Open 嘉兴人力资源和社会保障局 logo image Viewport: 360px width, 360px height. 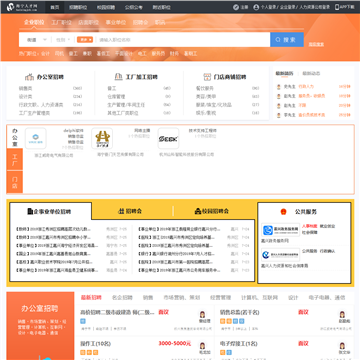coord(281,255)
